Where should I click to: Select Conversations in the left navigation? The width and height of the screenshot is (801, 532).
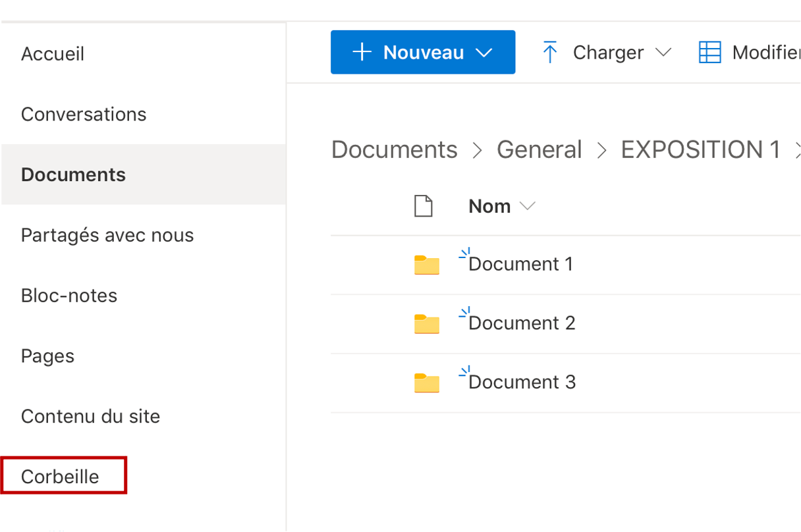coord(84,115)
